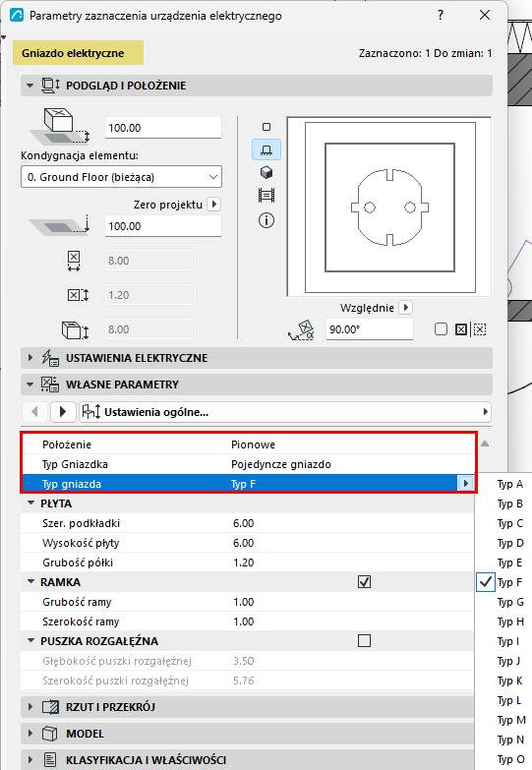Click Szer. podkładki value 6.00

pyautogui.click(x=244, y=523)
